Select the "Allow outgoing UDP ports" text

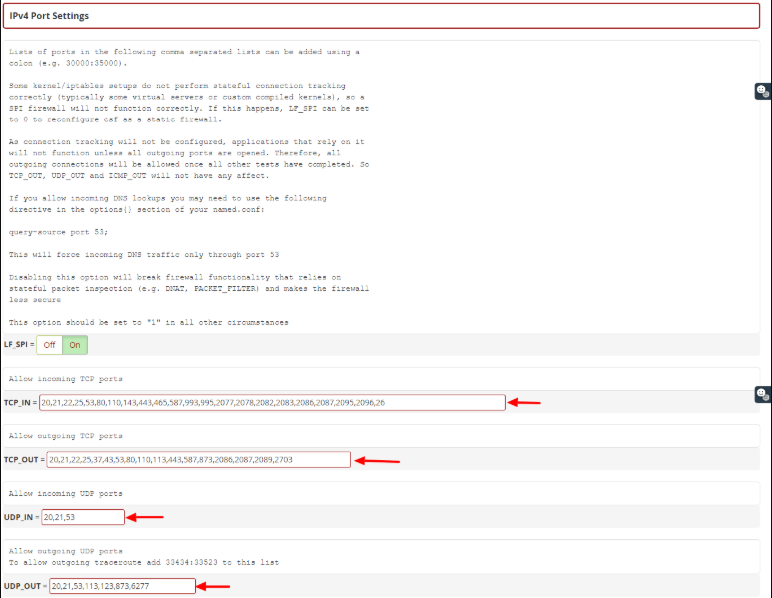65,551
